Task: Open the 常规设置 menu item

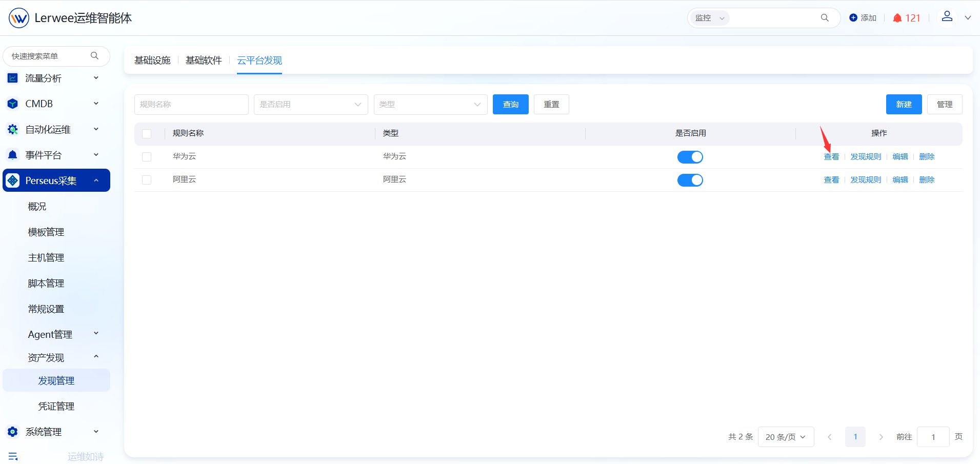Action: 46,309
